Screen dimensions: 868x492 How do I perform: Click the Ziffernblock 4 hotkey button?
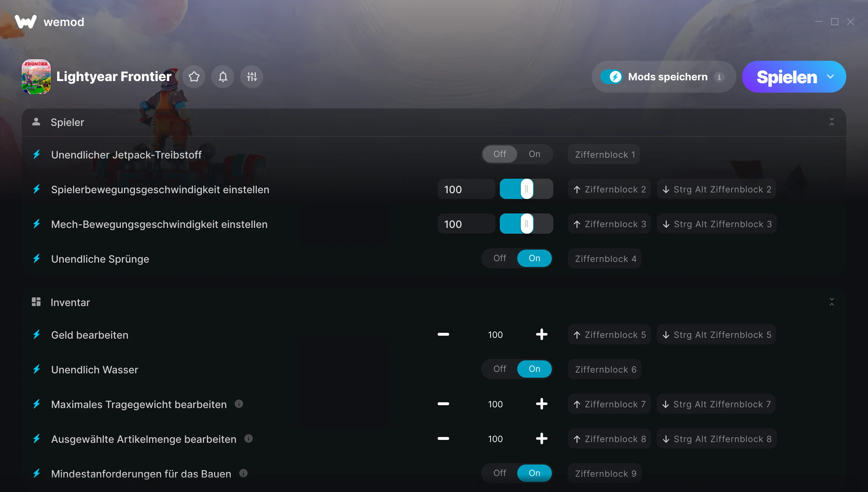tap(605, 259)
